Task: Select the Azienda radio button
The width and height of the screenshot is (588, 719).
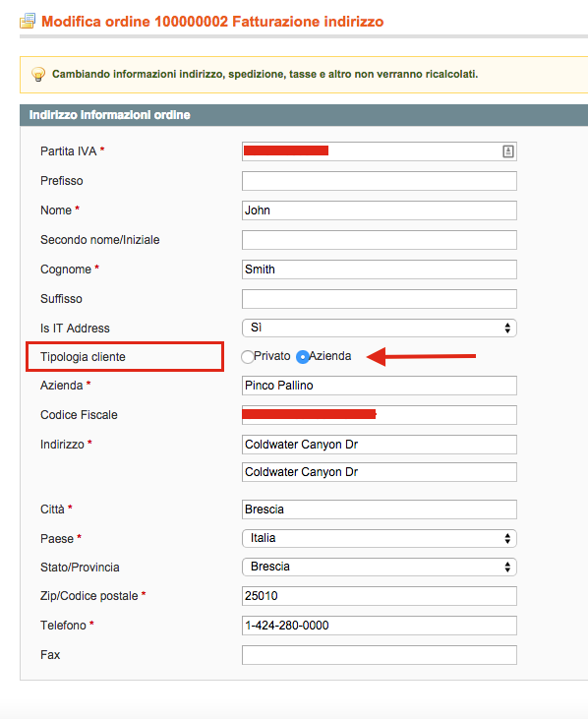Action: pyautogui.click(x=303, y=357)
